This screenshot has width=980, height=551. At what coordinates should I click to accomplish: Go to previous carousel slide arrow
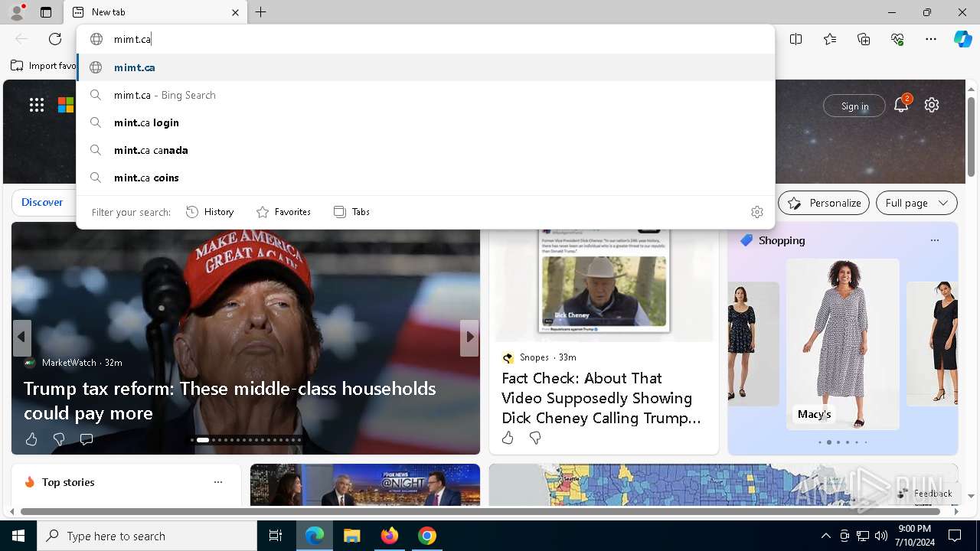pyautogui.click(x=21, y=337)
